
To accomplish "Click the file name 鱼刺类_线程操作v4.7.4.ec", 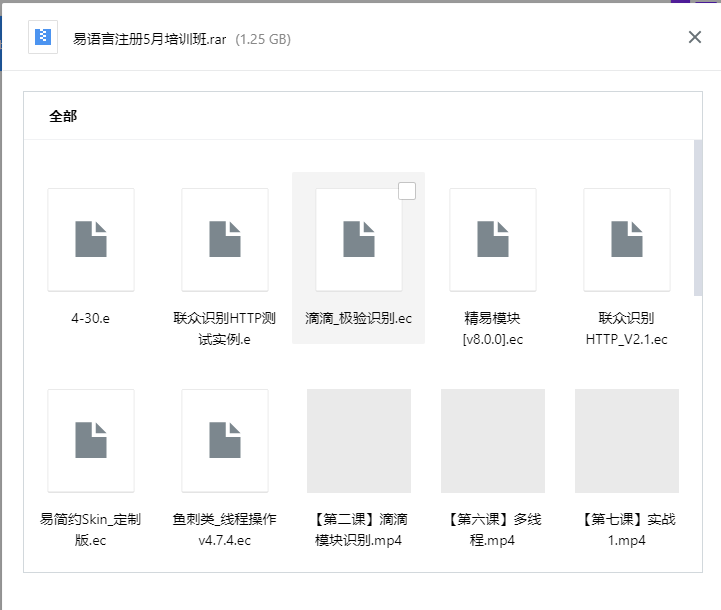I will tap(224, 530).
